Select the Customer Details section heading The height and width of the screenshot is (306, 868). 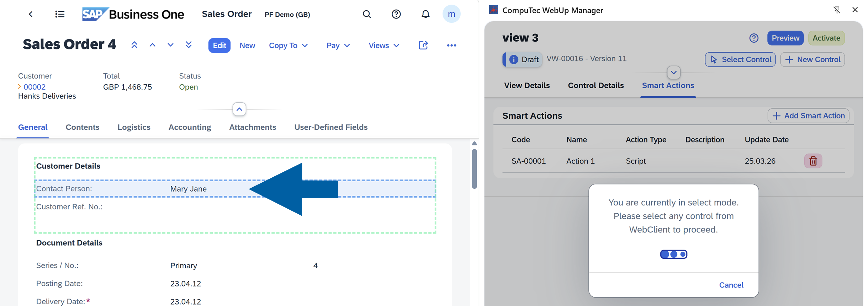click(x=68, y=166)
